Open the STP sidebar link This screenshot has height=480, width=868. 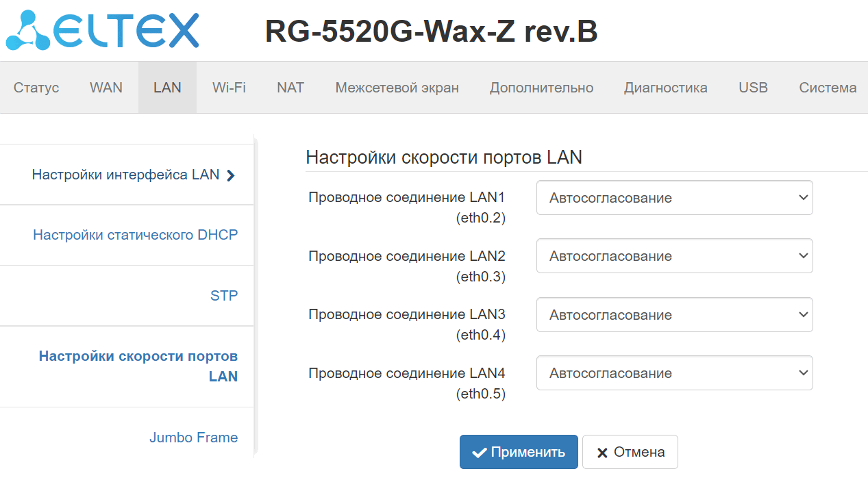pyautogui.click(x=224, y=296)
